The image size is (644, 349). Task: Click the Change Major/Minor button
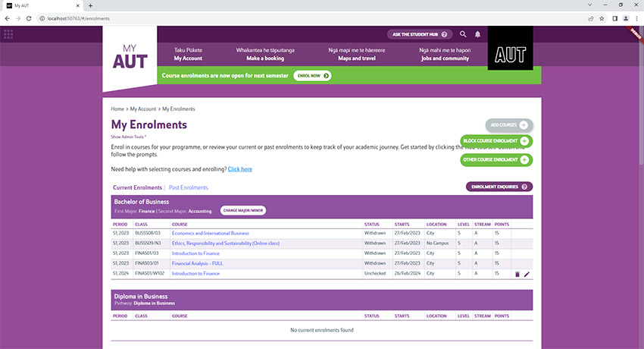tap(243, 210)
